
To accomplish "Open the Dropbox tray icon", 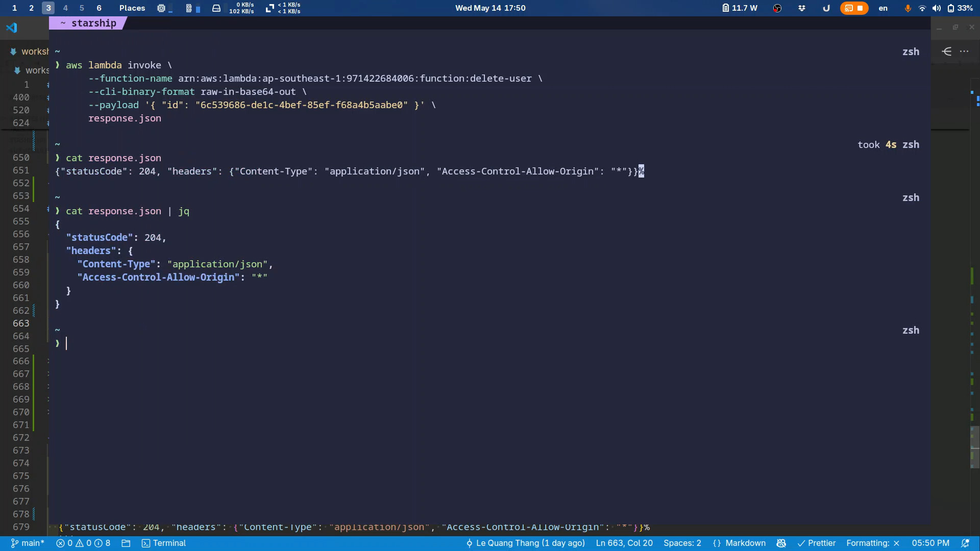I will click(x=802, y=8).
